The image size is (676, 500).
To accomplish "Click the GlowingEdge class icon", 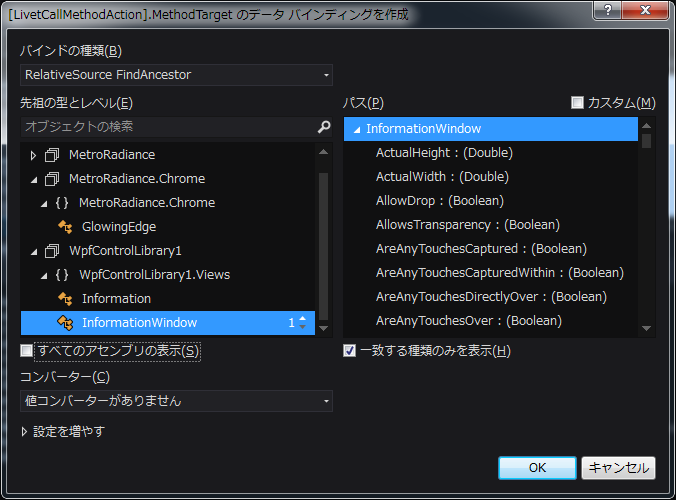I will point(65,227).
